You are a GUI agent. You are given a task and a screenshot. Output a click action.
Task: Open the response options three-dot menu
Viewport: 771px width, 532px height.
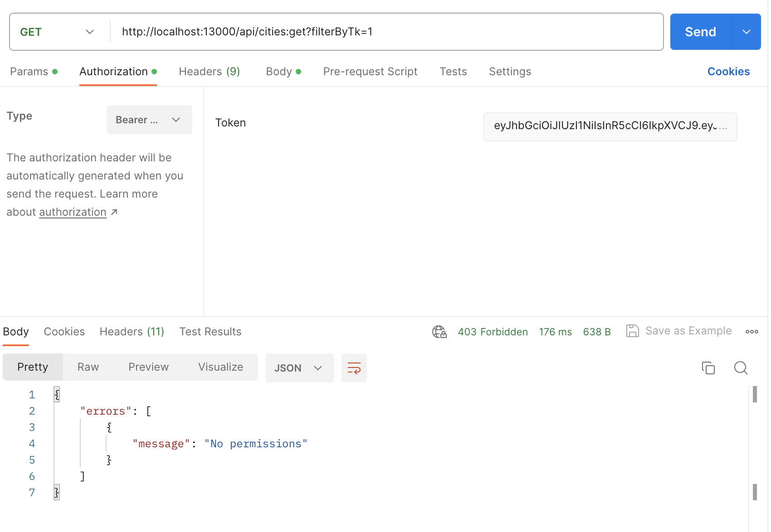tap(751, 331)
